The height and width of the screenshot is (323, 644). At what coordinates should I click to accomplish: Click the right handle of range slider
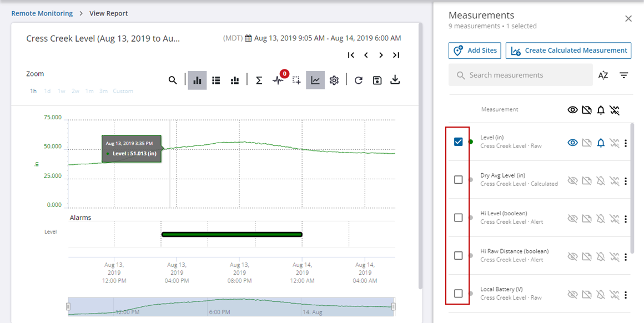[393, 306]
